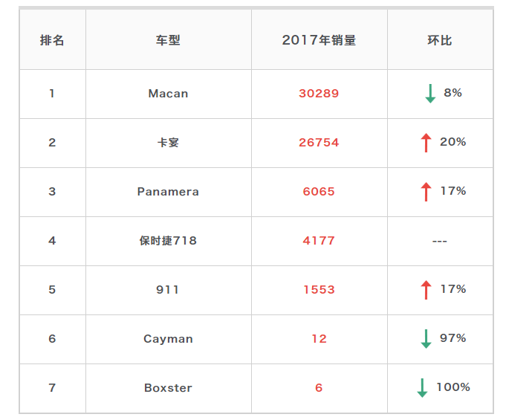Screen dimensions: 506x420
Task: Select the sales value 6065
Action: [319, 192]
